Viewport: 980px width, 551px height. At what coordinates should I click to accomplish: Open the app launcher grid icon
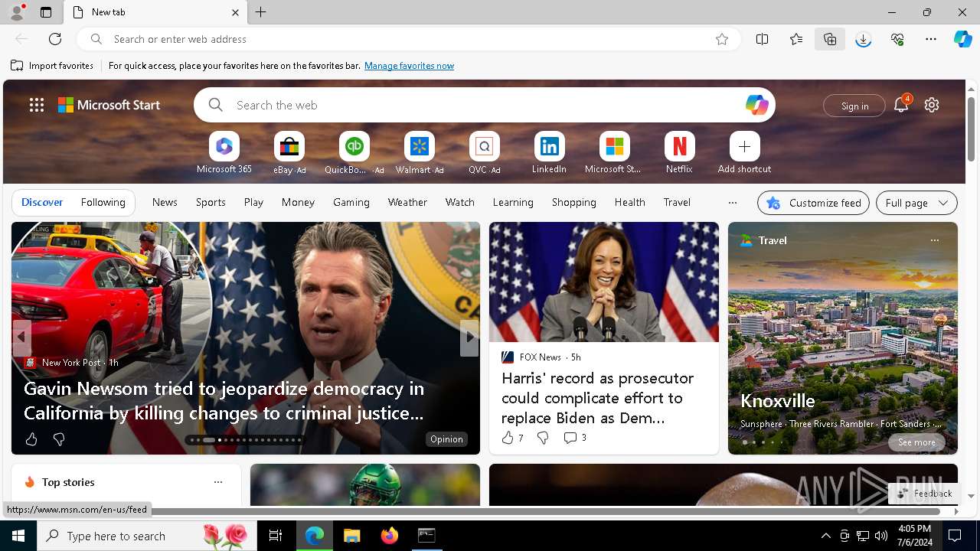[x=37, y=105]
